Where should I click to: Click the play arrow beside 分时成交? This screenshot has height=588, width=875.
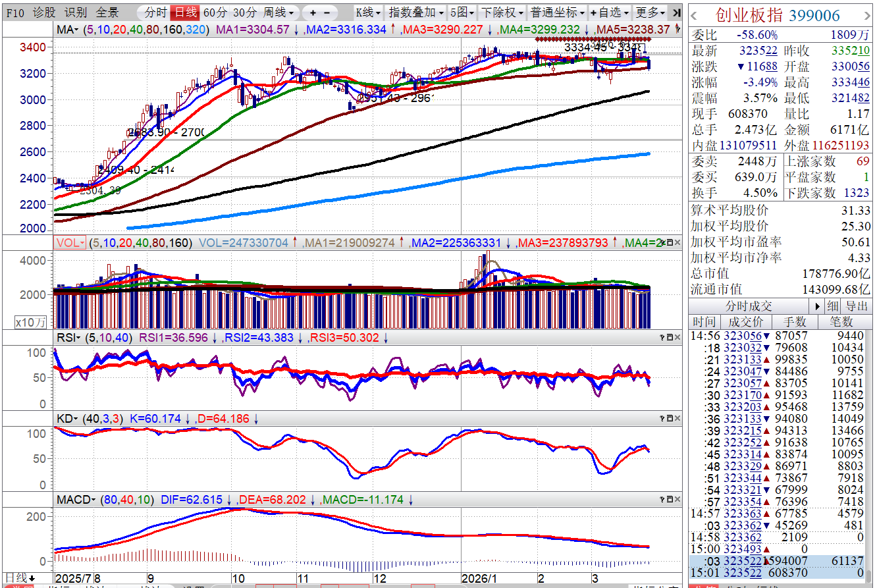click(818, 306)
